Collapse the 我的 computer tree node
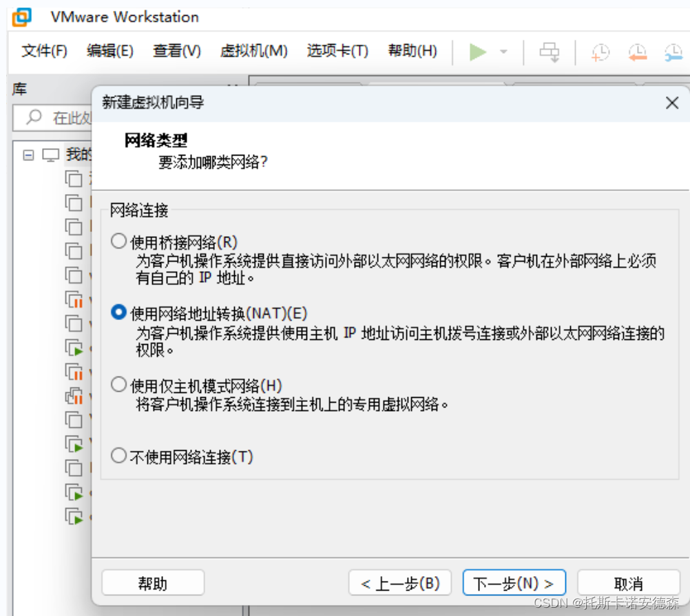 coord(28,155)
